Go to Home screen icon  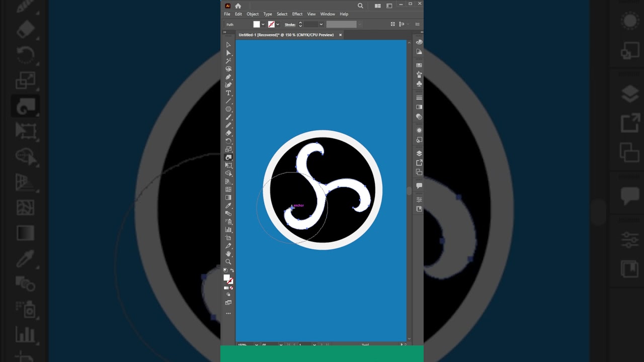point(238,6)
